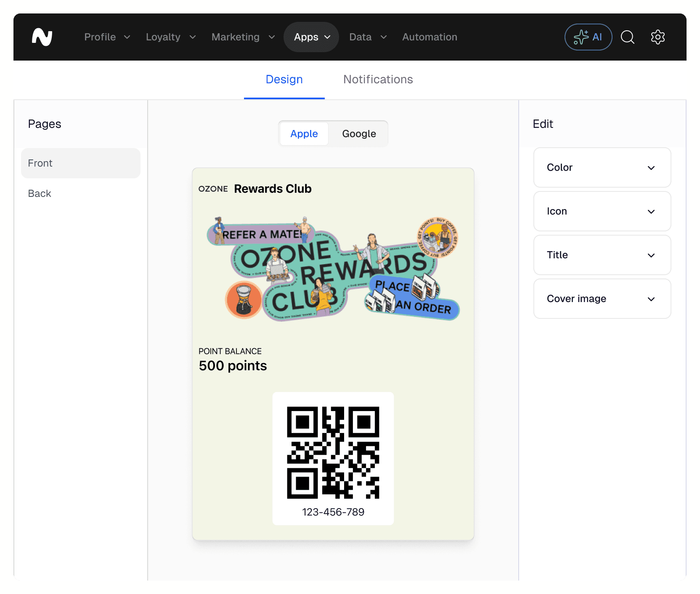Select the Back page
The image size is (700, 594).
tap(81, 194)
